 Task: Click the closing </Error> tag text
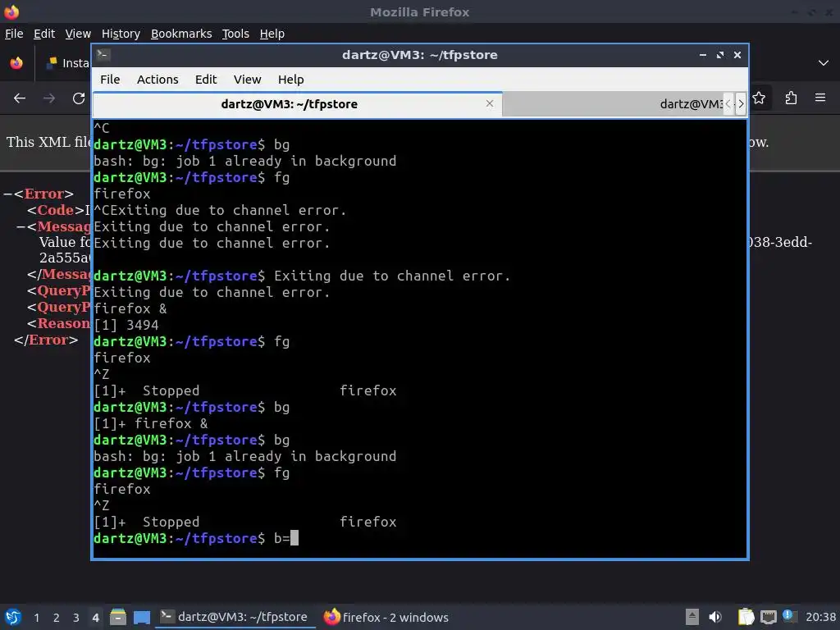coord(46,340)
